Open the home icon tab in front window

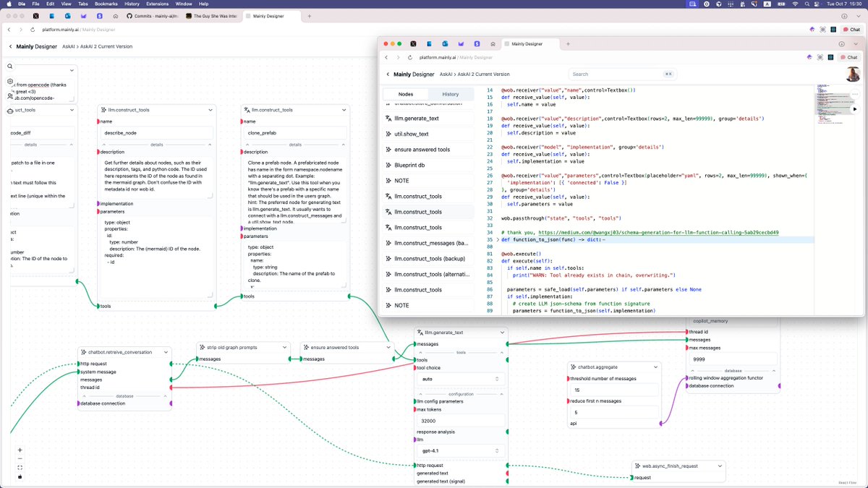(x=493, y=44)
